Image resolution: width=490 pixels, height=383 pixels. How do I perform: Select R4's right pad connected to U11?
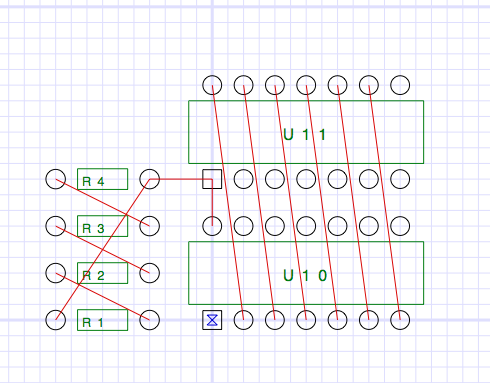[150, 179]
